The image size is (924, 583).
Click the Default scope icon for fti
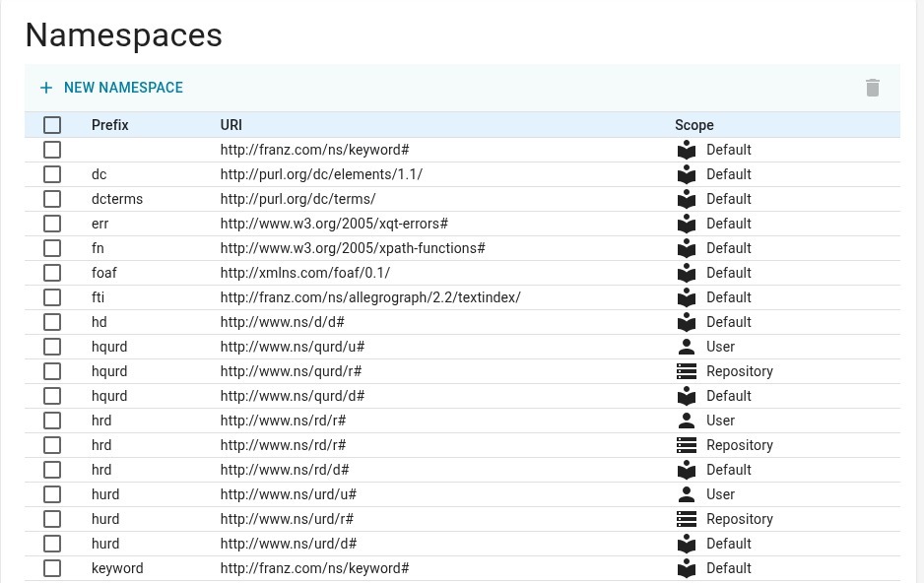686,297
